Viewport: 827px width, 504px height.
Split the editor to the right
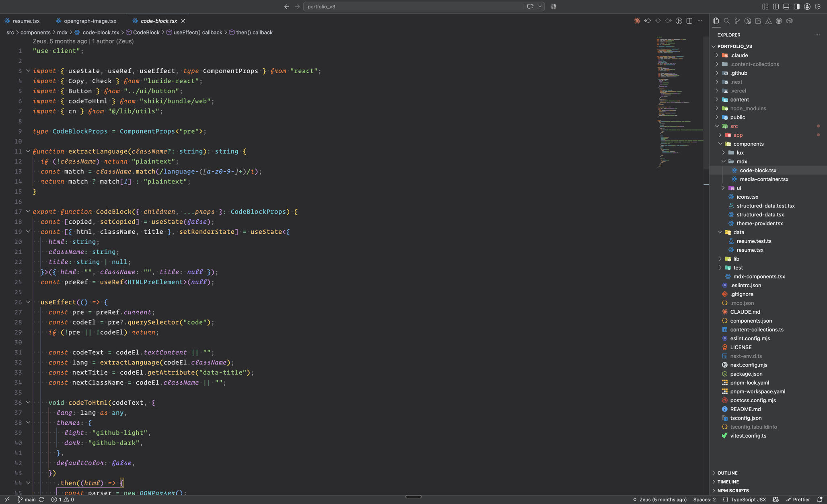pyautogui.click(x=689, y=21)
